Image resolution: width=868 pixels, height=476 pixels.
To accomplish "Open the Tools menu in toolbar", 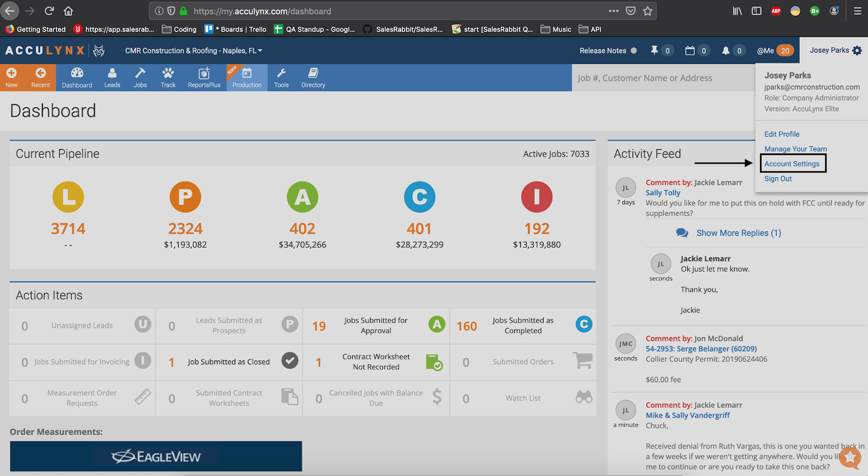I will pos(282,78).
